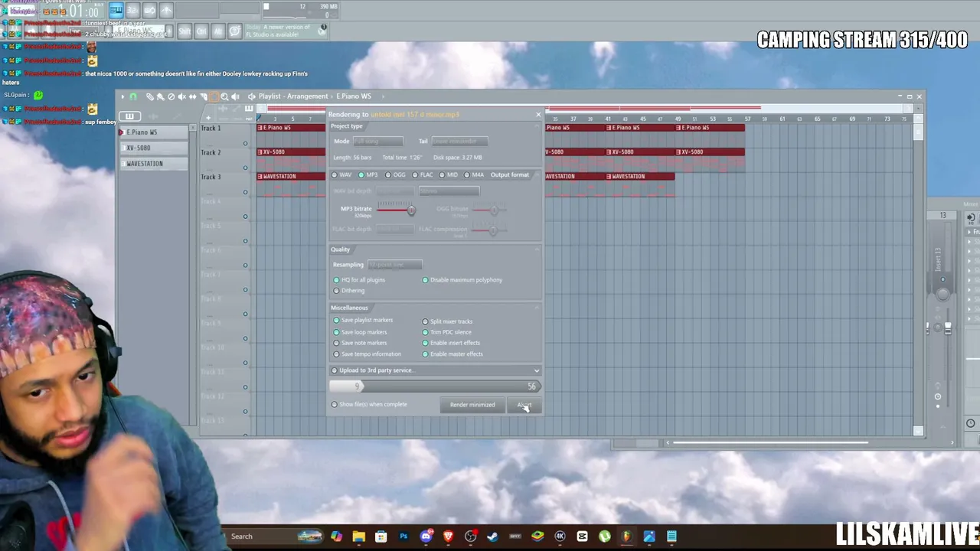Select the slice tool in the Playlist toolbar
Screen dimensions: 980x551
click(203, 96)
